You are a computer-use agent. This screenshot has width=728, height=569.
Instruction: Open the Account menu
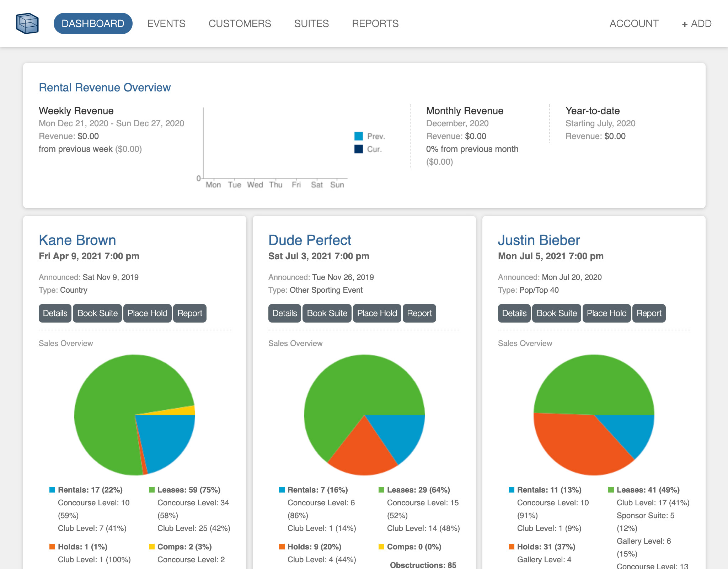tap(634, 23)
